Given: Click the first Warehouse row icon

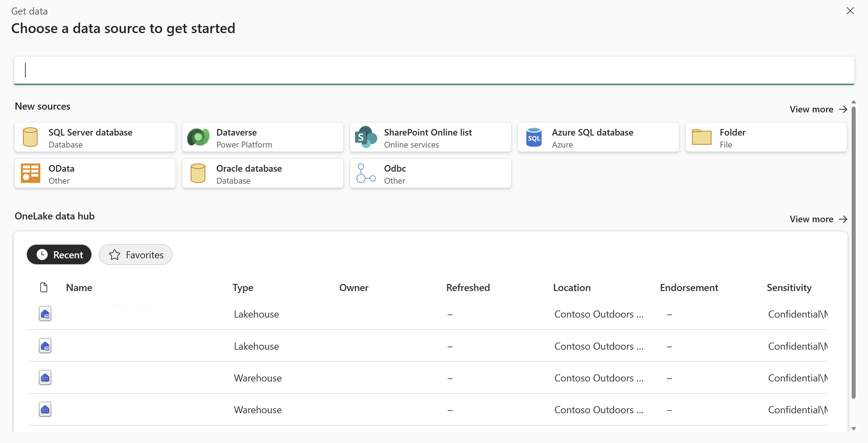Looking at the screenshot, I should pos(45,378).
